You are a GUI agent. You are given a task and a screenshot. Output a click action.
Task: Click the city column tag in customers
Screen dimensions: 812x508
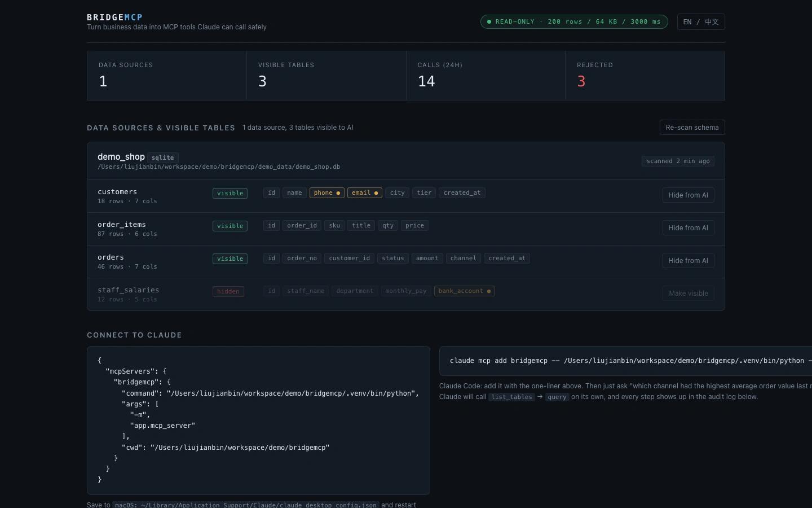point(398,193)
